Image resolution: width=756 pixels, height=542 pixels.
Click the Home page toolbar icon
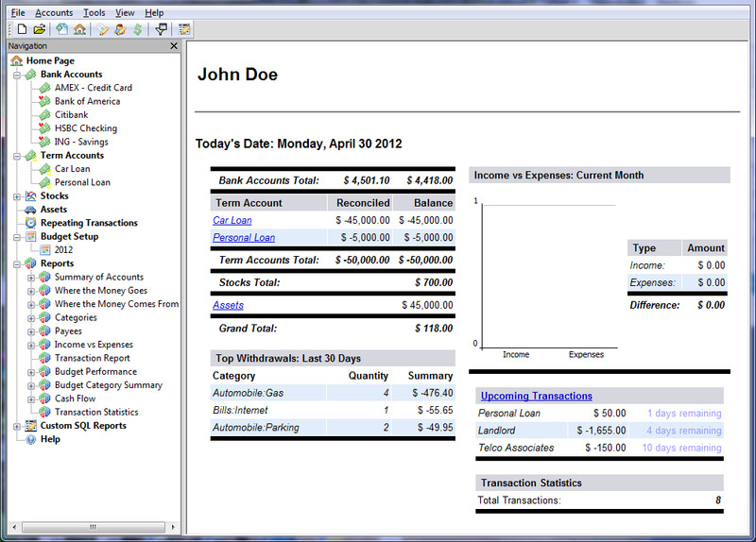[x=79, y=29]
